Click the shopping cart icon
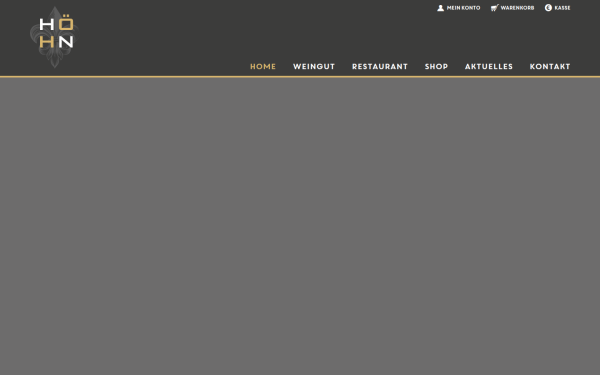This screenshot has width=600, height=375. [494, 8]
